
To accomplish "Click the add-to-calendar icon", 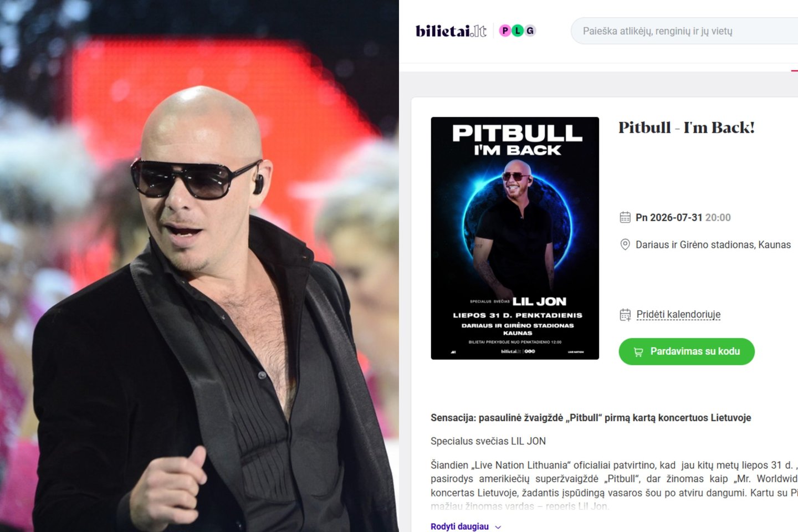I will coord(625,315).
